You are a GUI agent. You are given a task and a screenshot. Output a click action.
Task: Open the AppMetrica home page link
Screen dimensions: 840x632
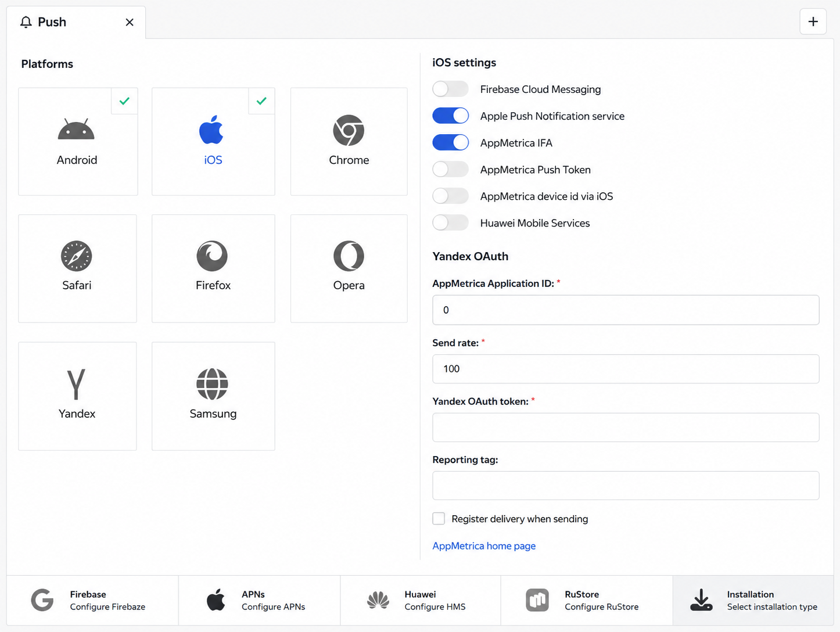[484, 545]
